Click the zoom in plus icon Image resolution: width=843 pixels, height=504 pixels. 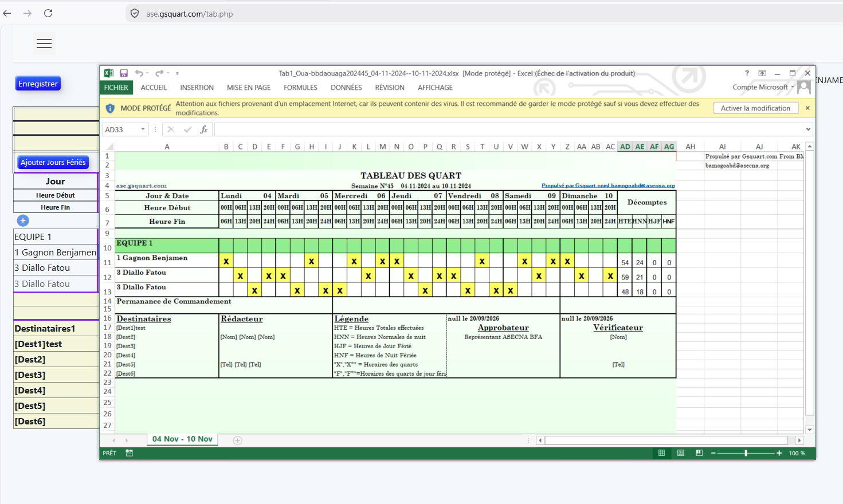click(x=779, y=453)
